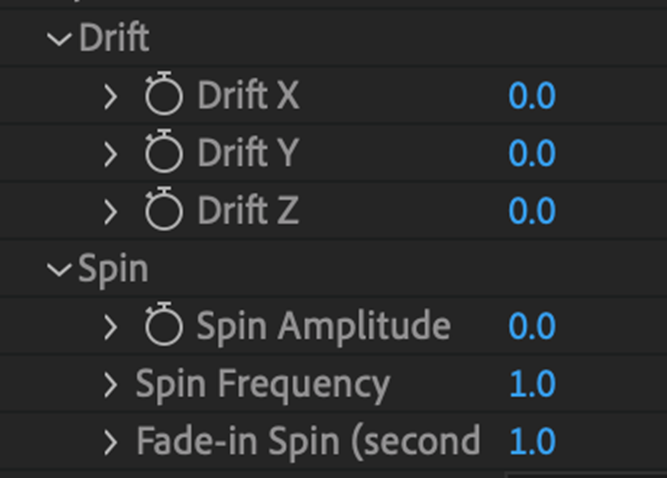This screenshot has height=478, width=667.
Task: Toggle the Drift X stopwatch keyframe icon
Action: point(165,96)
